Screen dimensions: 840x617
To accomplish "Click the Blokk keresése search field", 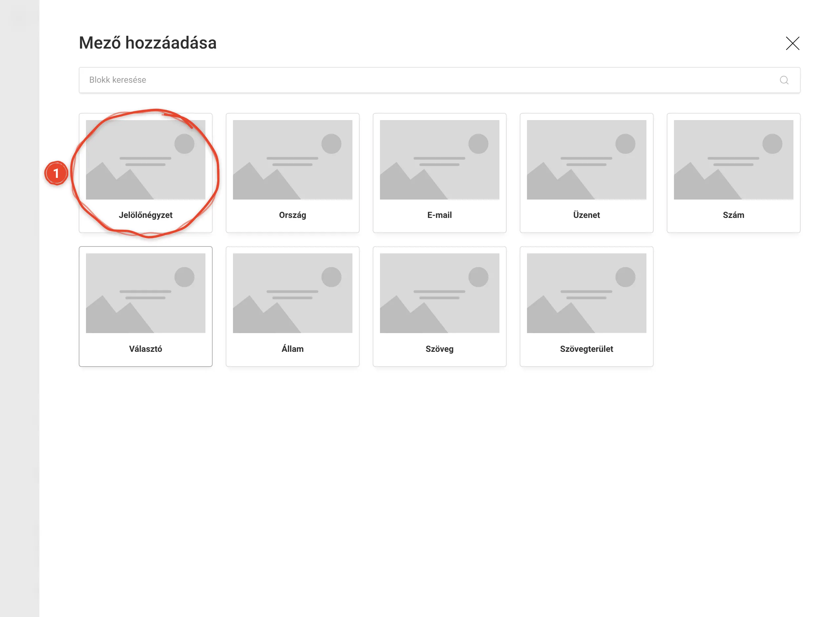I will 439,80.
